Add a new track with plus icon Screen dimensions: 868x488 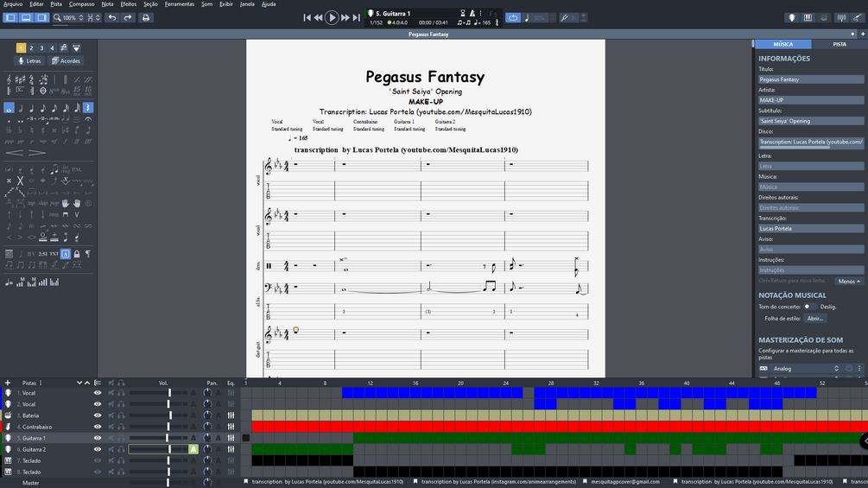coord(7,383)
